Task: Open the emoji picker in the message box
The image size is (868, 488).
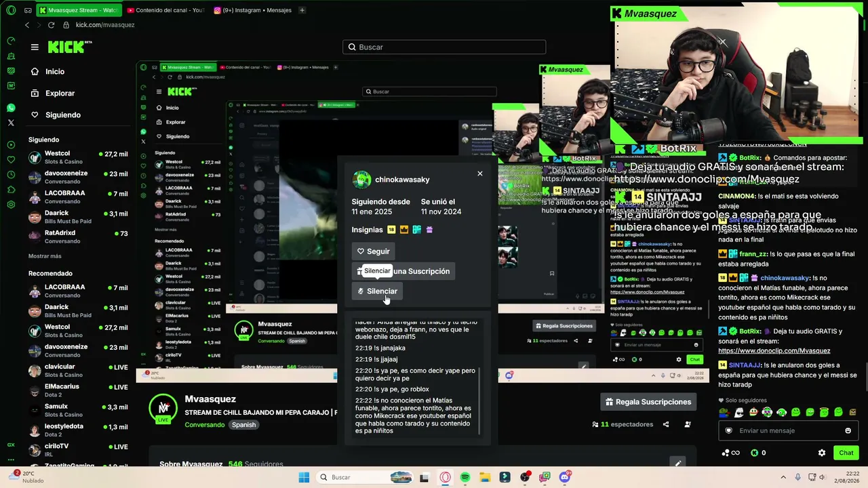Action: pos(848,430)
